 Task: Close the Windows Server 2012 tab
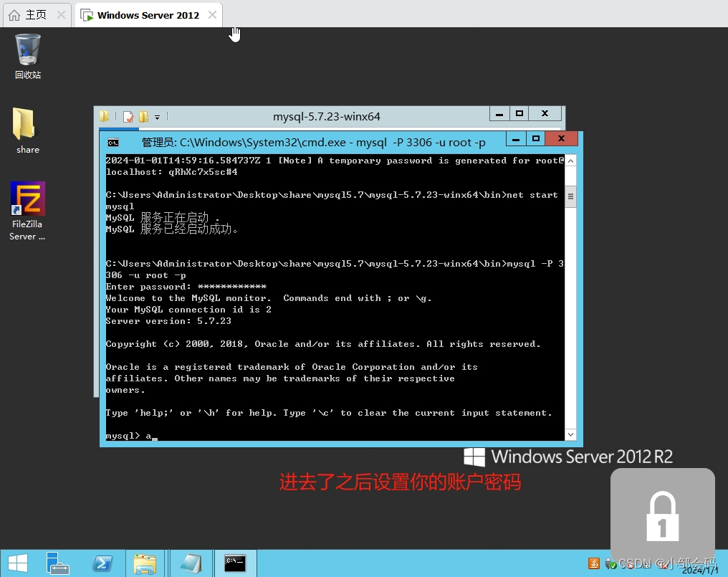212,15
